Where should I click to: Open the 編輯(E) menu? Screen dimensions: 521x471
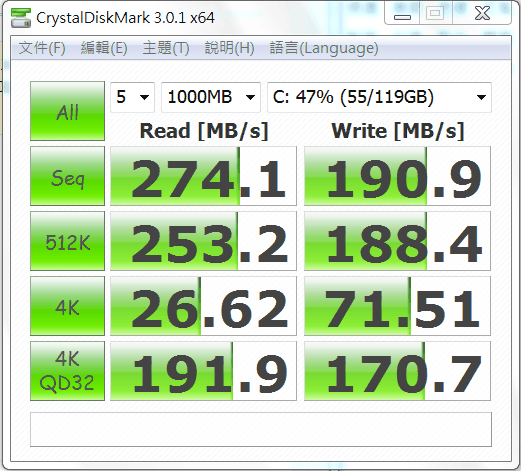[x=104, y=48]
